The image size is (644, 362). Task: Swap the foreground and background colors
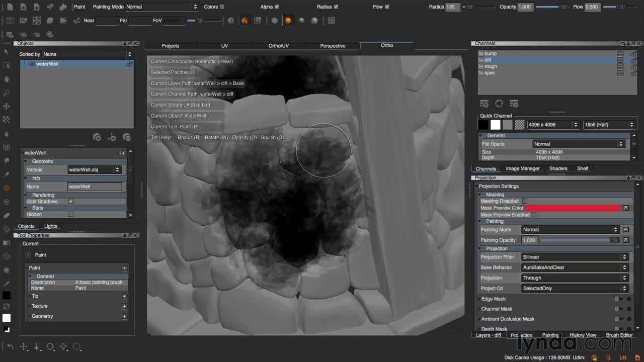click(x=7, y=306)
